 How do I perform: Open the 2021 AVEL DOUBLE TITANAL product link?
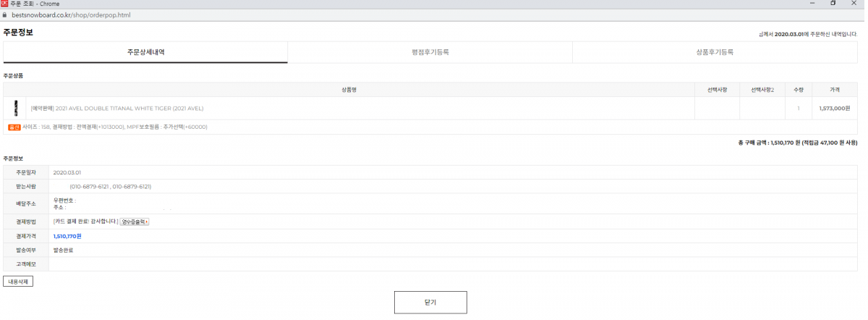[x=117, y=109]
